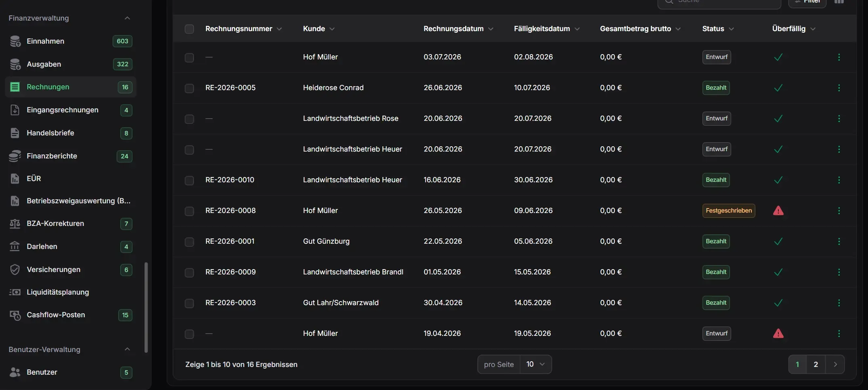Viewport: 868px width, 390px height.
Task: Click the overdue warning icon for RE-2026-0008
Action: (x=778, y=211)
